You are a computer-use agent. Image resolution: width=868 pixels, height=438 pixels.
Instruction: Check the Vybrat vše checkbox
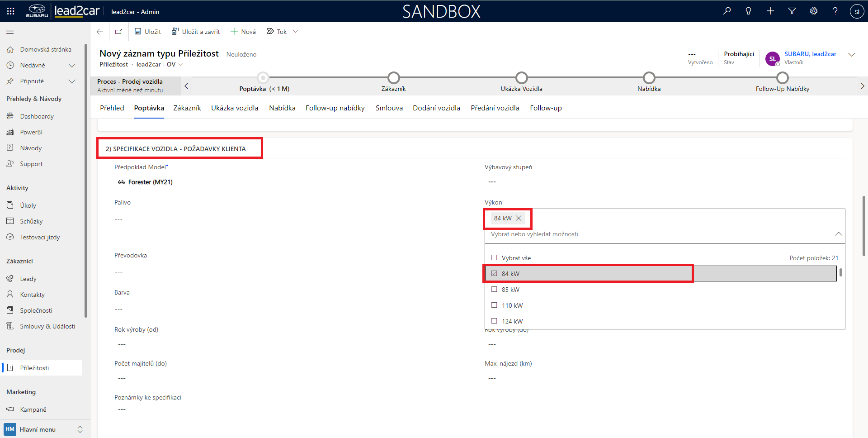coord(494,258)
